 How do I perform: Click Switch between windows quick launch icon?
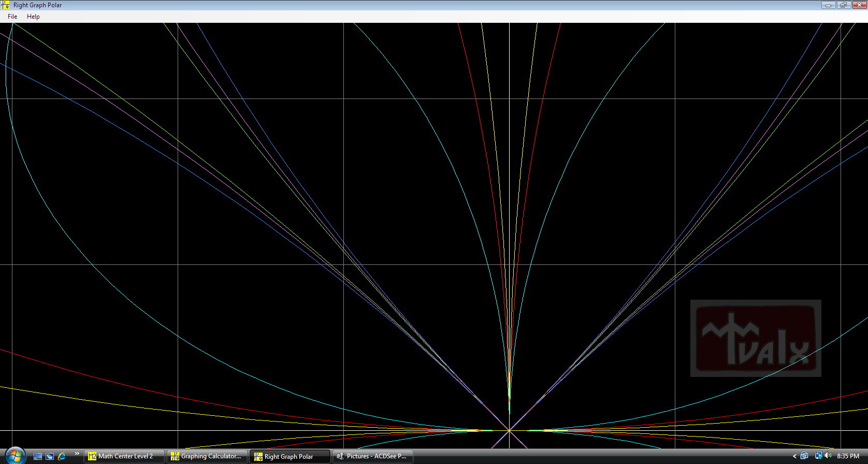pyautogui.click(x=50, y=456)
